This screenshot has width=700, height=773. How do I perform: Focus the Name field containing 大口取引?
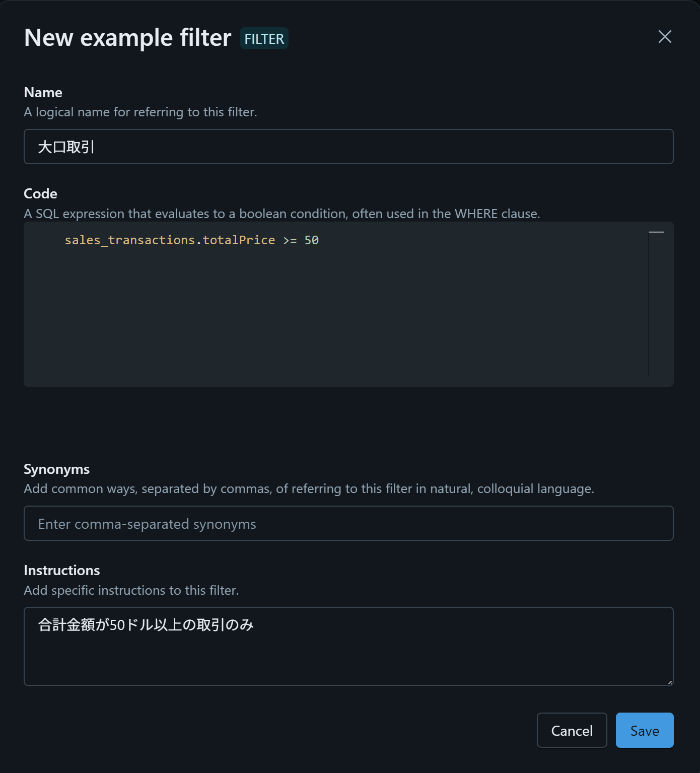click(x=348, y=147)
